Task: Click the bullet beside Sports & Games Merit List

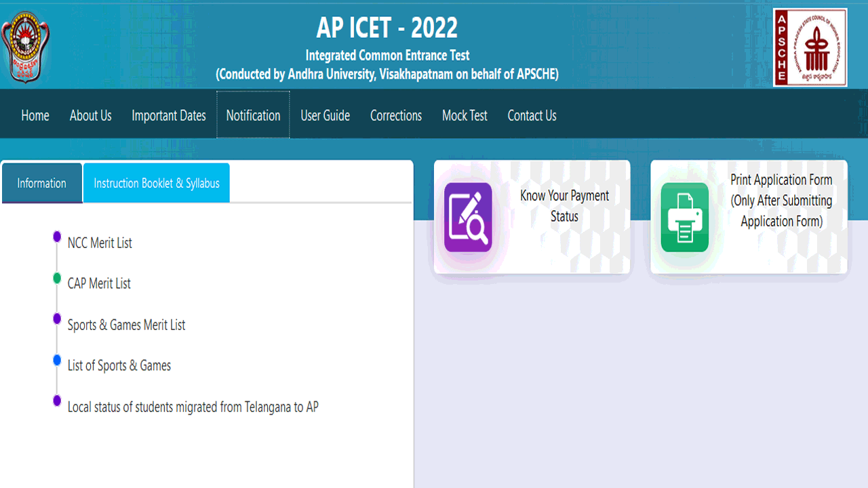Action: pyautogui.click(x=57, y=319)
